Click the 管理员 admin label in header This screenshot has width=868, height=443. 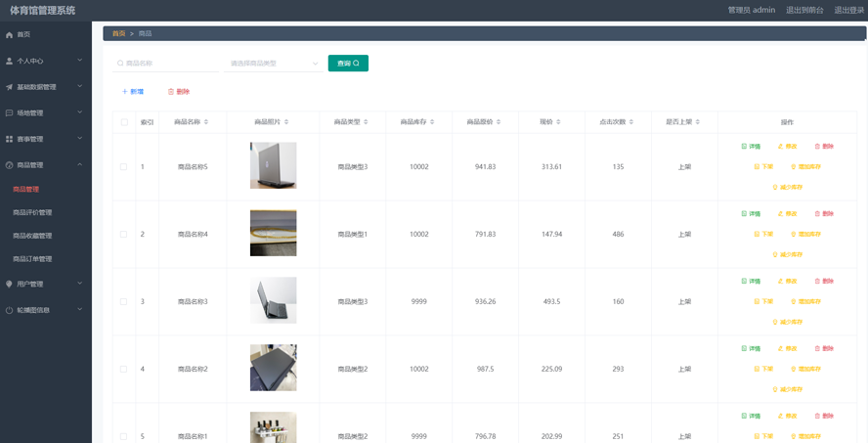click(x=752, y=10)
